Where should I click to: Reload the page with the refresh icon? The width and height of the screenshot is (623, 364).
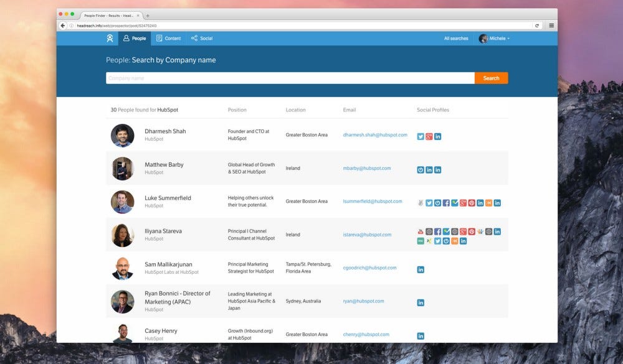(x=537, y=26)
